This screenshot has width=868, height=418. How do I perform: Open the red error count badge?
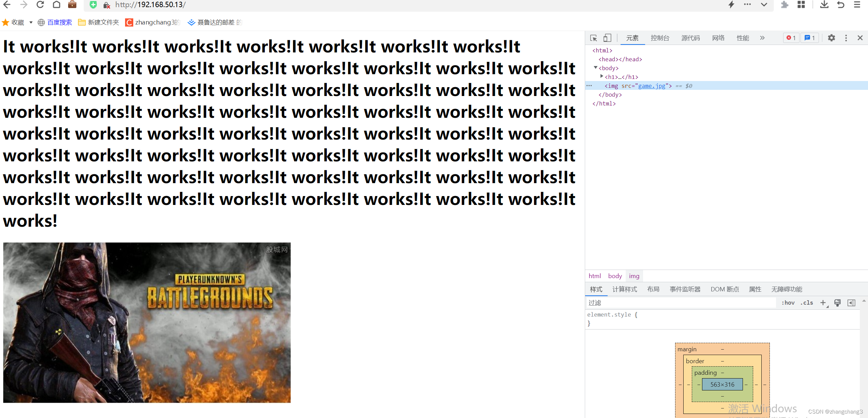[791, 38]
